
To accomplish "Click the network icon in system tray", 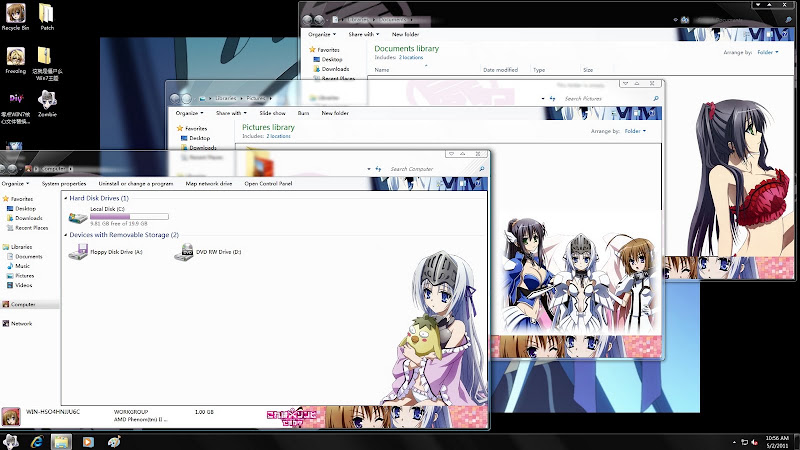I will (x=744, y=442).
